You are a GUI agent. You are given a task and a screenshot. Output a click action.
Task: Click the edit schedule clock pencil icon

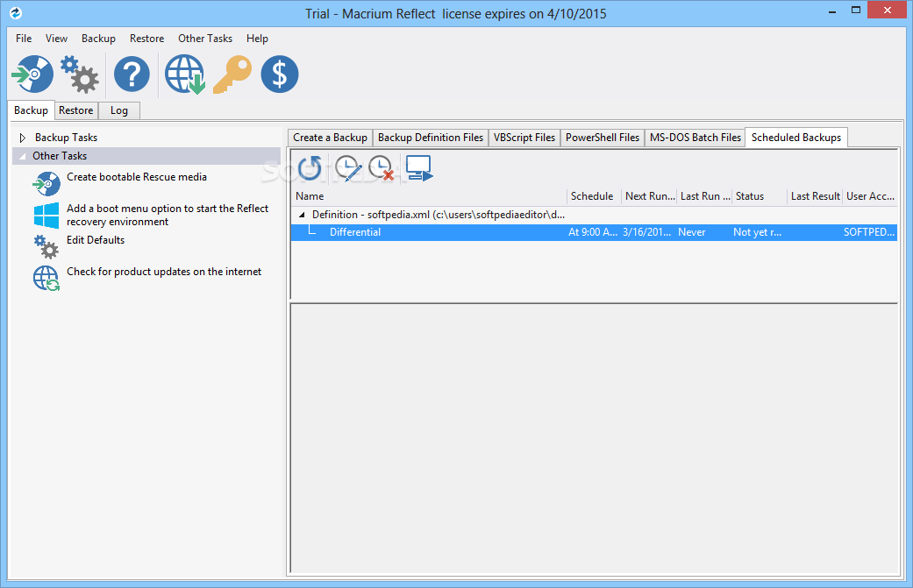(x=349, y=168)
